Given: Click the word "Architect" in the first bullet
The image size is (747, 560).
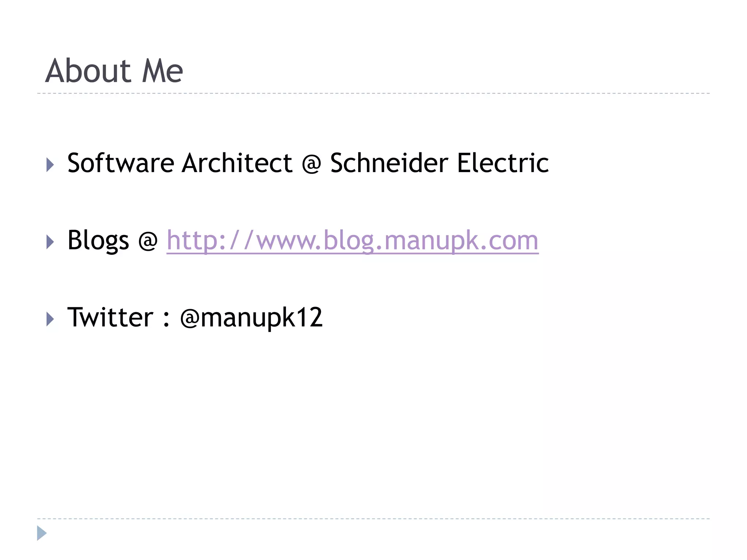Looking at the screenshot, I should [237, 163].
